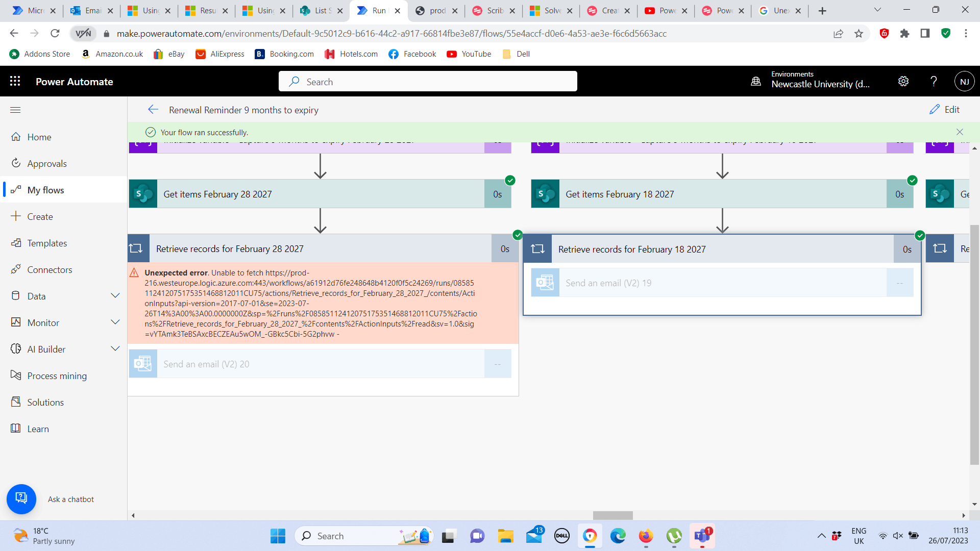
Task: Open the Ask a chatbot icon
Action: (x=21, y=498)
